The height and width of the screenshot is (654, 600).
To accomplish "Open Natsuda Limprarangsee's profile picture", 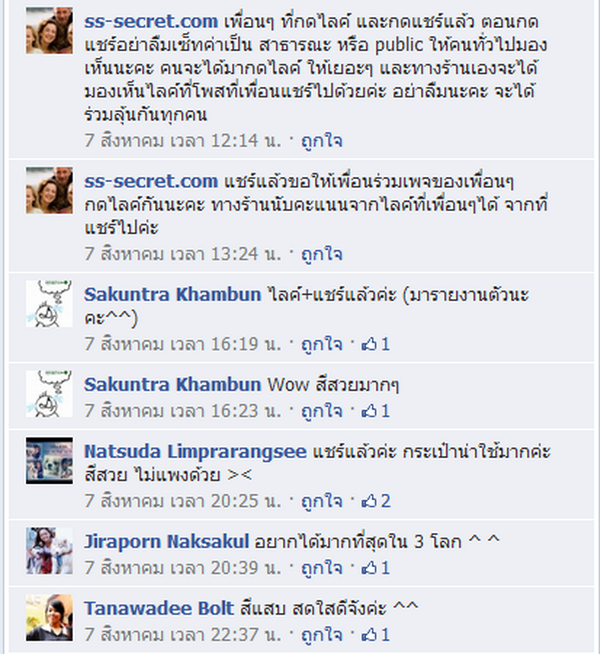I will click(49, 461).
